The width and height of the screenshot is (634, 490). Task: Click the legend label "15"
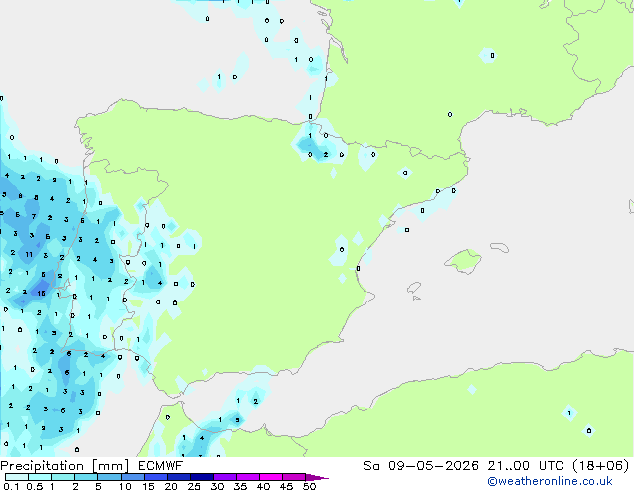(x=148, y=486)
